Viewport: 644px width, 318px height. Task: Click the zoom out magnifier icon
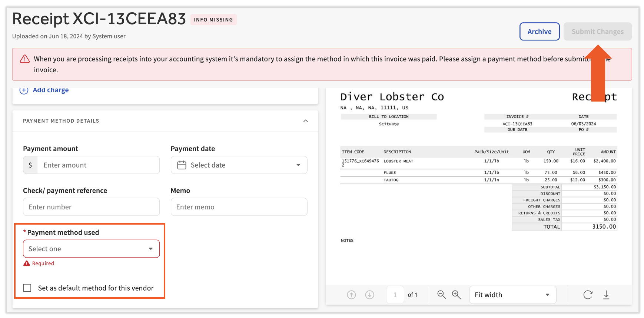[x=441, y=295]
